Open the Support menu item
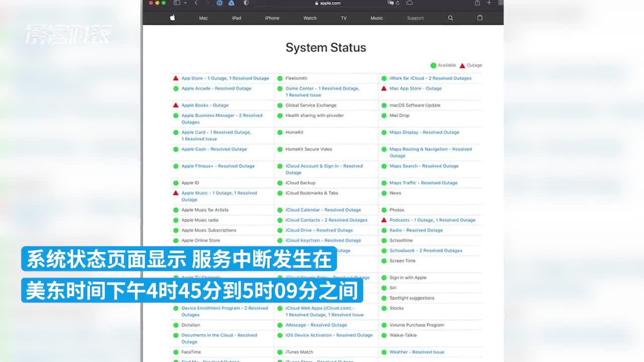The image size is (644, 362). click(415, 18)
